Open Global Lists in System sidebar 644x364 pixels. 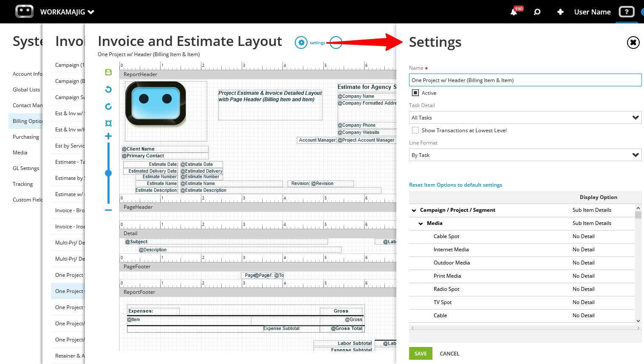point(26,90)
